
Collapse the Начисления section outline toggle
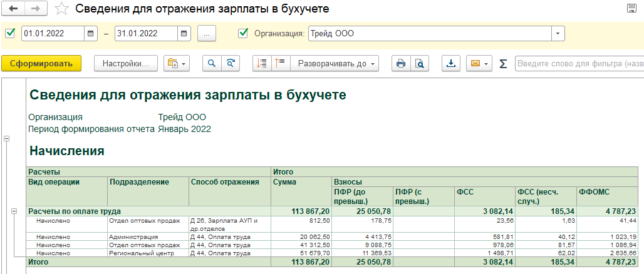tap(6, 139)
